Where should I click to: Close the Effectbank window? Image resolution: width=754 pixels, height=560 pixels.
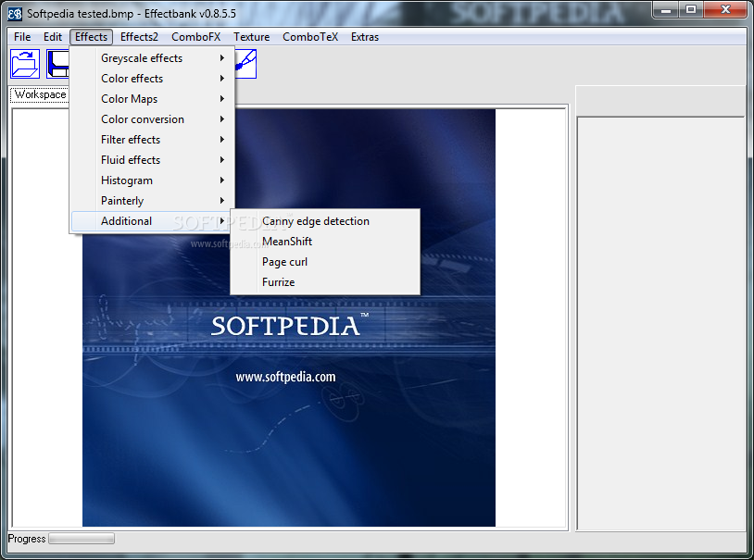point(725,9)
